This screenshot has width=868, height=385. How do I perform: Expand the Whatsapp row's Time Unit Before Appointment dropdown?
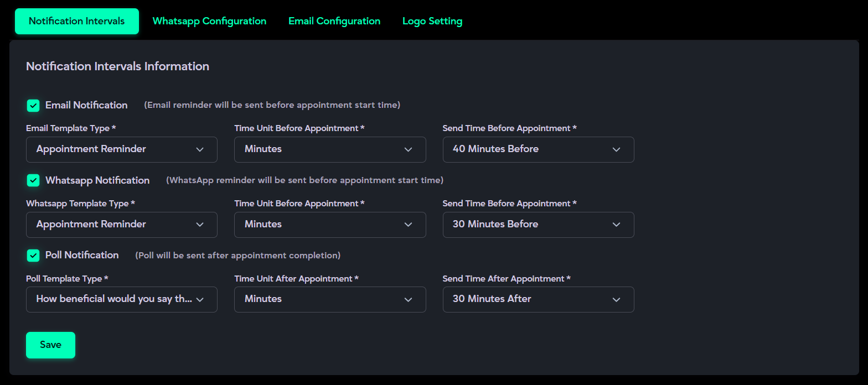coord(329,225)
